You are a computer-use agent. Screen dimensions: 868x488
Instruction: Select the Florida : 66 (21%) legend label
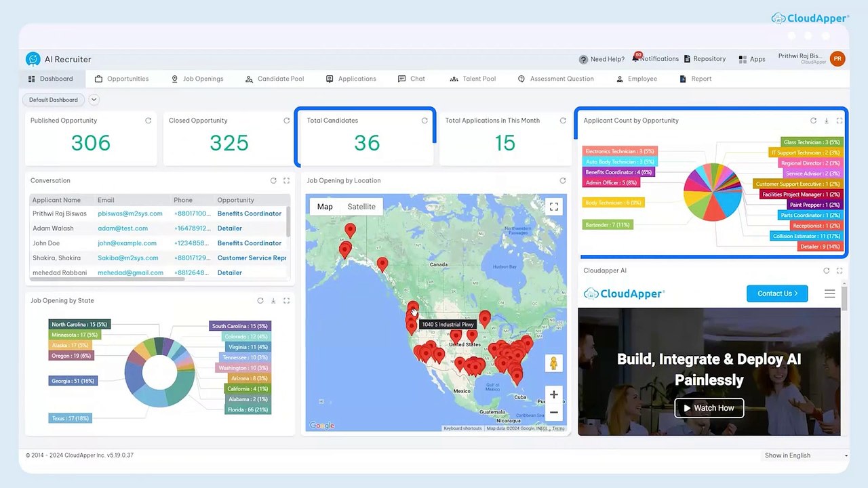point(248,409)
